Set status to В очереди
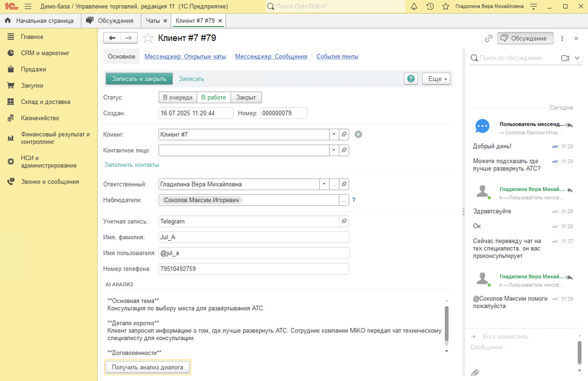Image resolution: width=588 pixels, height=381 pixels. [177, 98]
